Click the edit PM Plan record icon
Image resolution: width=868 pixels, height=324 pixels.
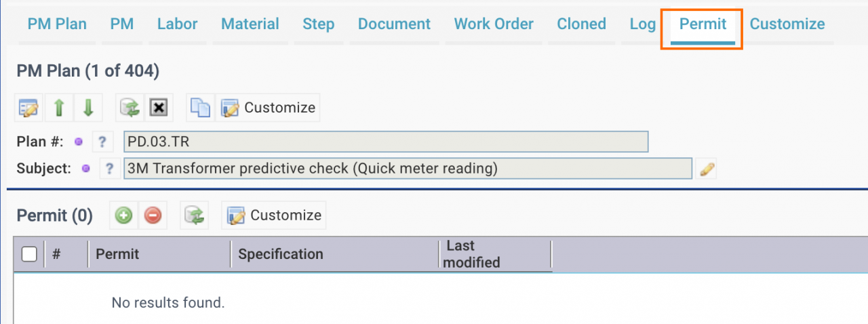(x=29, y=108)
